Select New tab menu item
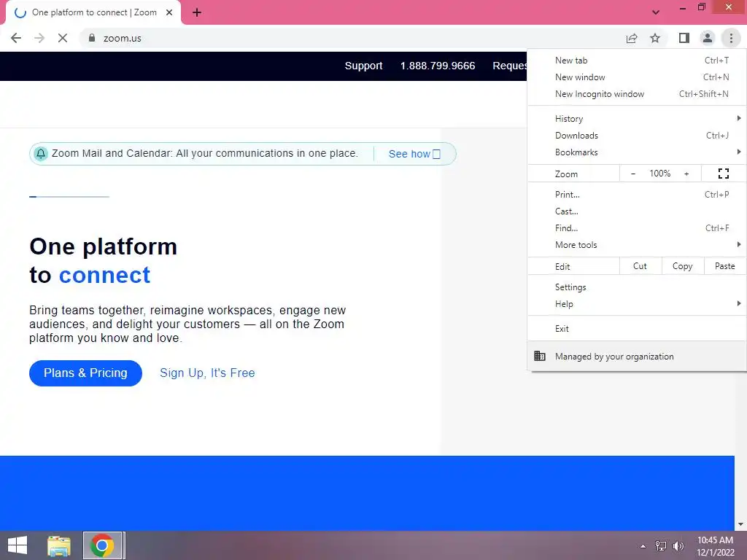747x560 pixels. (x=636, y=61)
